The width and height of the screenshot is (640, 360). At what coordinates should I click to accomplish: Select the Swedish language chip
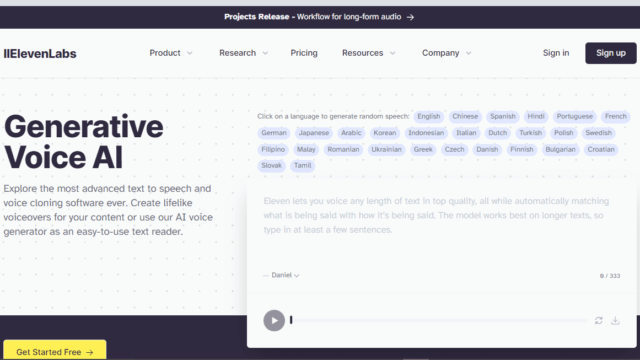point(598,133)
